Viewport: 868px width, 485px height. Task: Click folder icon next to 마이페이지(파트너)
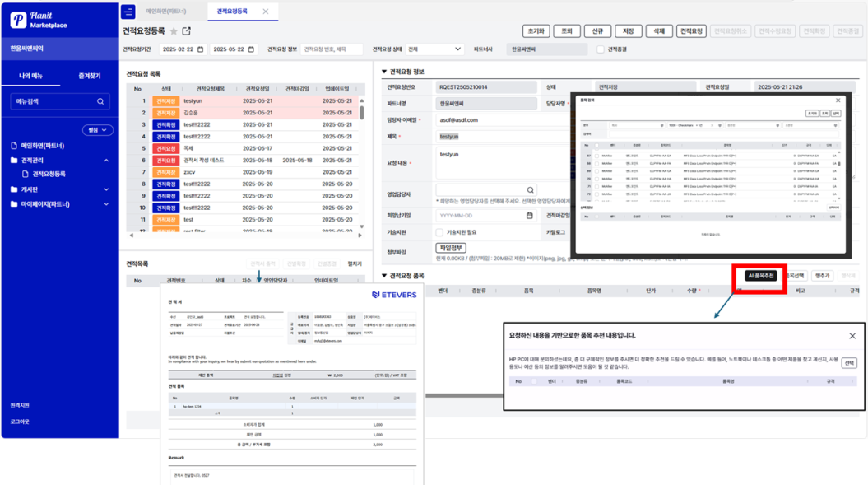(x=14, y=204)
